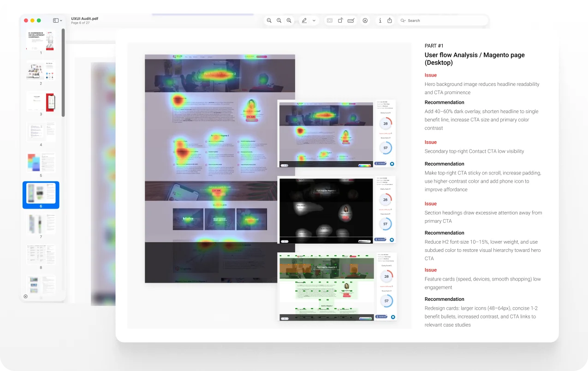588x371 pixels.
Task: Click the large full-page heatmap image
Action: 220,168
